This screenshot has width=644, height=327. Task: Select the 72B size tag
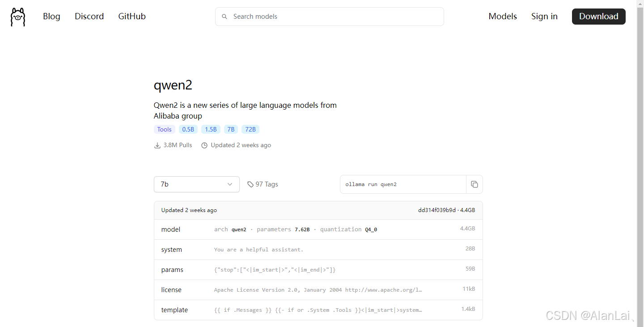click(250, 129)
